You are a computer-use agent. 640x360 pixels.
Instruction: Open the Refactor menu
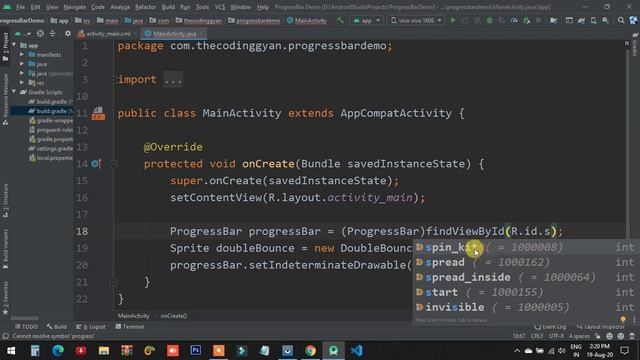pos(146,7)
